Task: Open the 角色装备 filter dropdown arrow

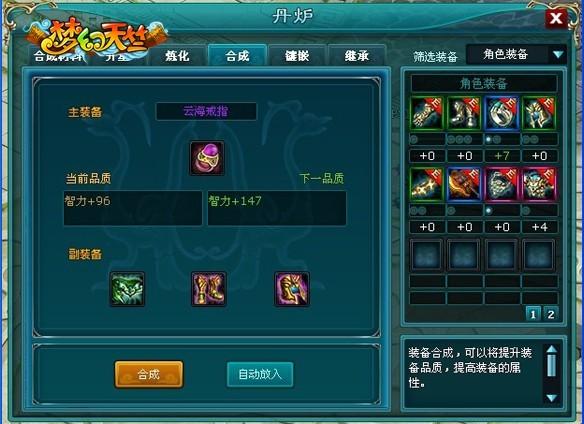Action: (x=558, y=55)
